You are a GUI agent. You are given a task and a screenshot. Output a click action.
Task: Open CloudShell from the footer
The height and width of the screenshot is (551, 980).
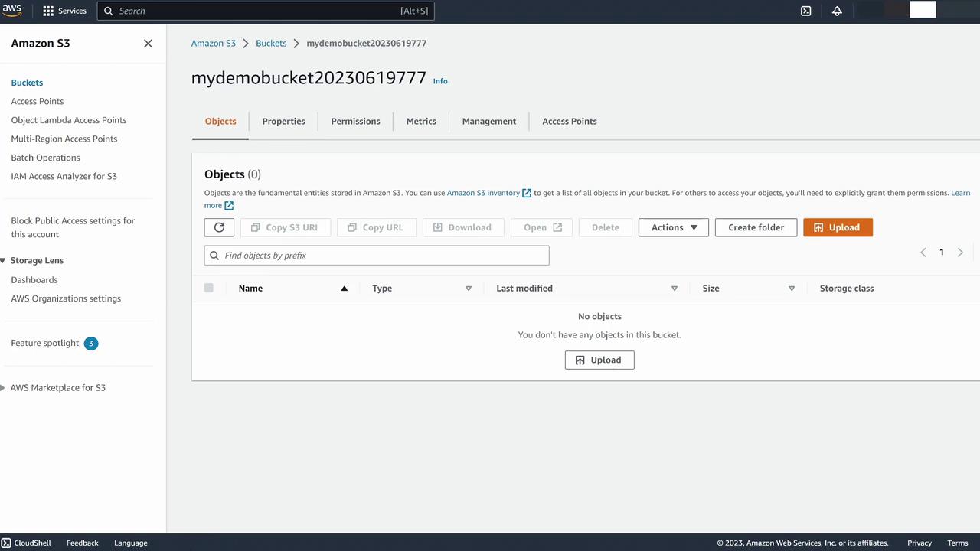pyautogui.click(x=27, y=543)
